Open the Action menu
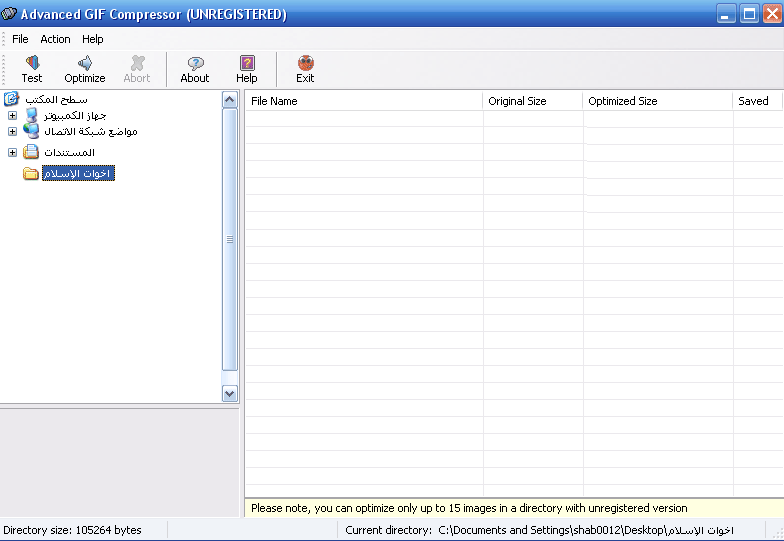The width and height of the screenshot is (784, 541). pyautogui.click(x=55, y=39)
